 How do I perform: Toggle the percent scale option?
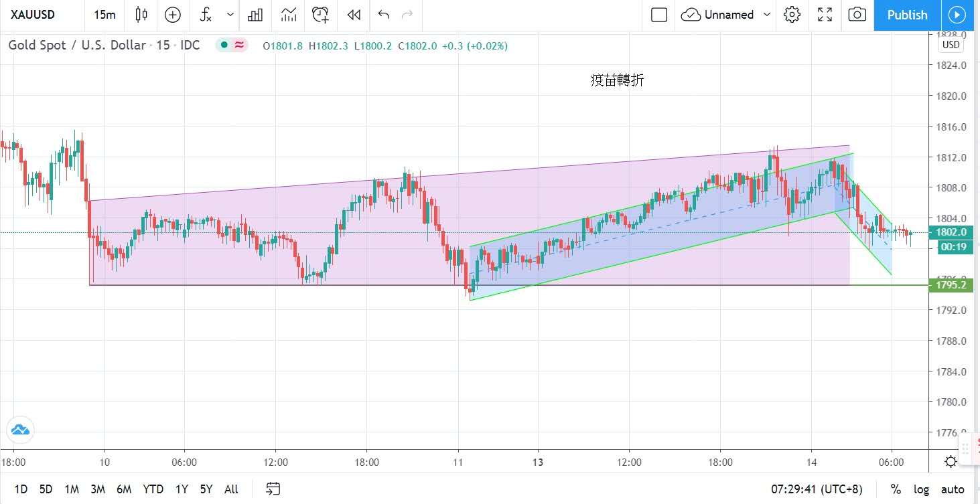coord(896,489)
